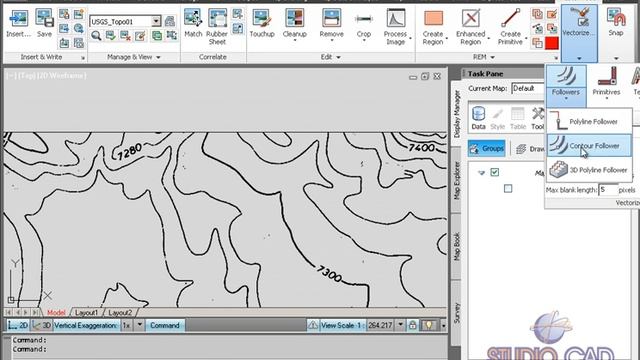Viewport: 640px width, 360px height.
Task: Toggle the view scale lock icon
Action: pos(413,325)
